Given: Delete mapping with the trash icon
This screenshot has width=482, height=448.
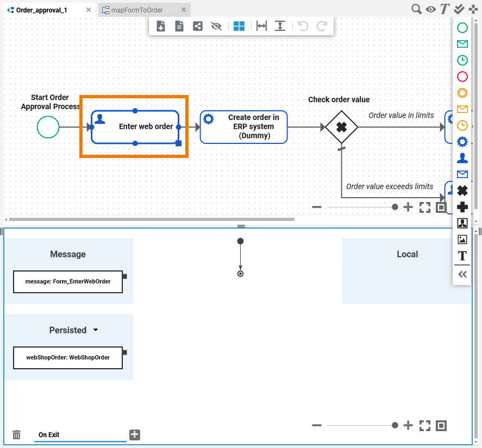Looking at the screenshot, I should coord(17,434).
